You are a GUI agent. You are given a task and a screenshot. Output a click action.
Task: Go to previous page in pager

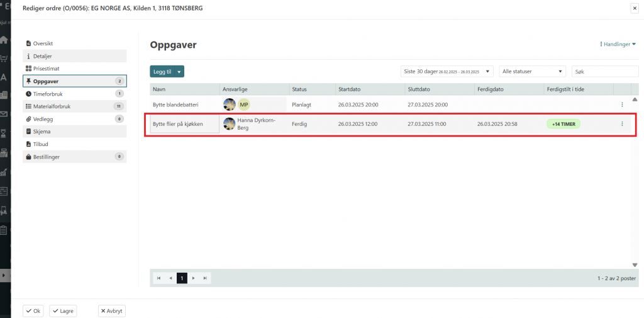point(170,278)
